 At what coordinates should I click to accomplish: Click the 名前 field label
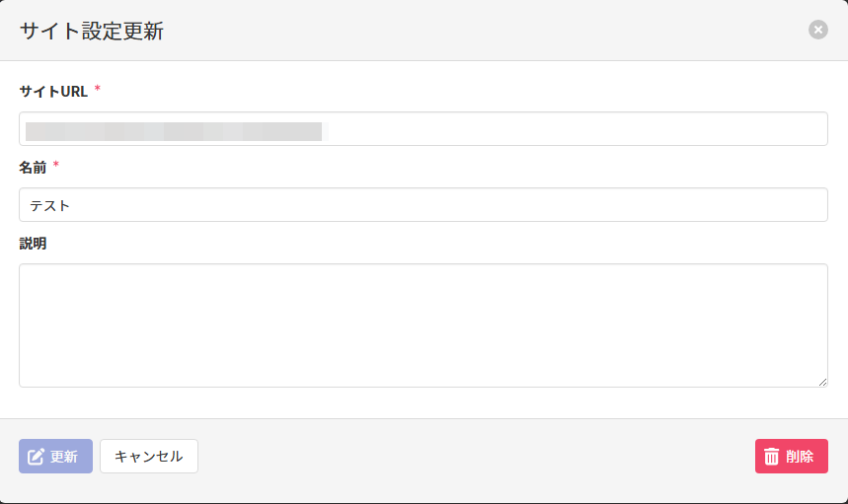pos(33,168)
